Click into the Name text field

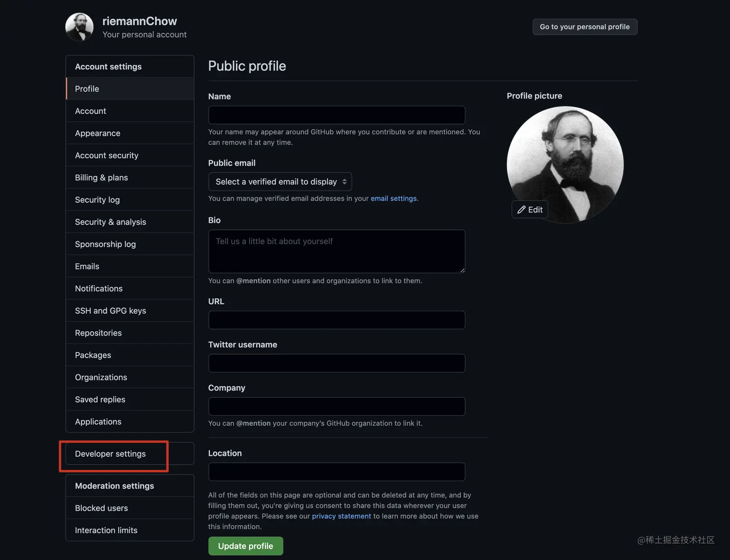pyautogui.click(x=337, y=115)
